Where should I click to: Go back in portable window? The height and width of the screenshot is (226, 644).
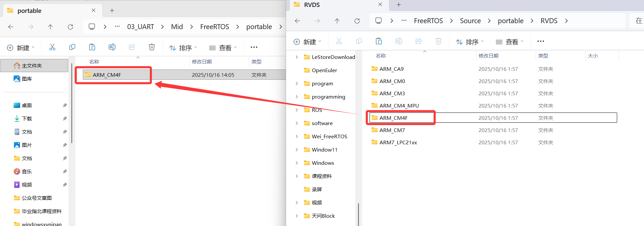click(x=11, y=27)
